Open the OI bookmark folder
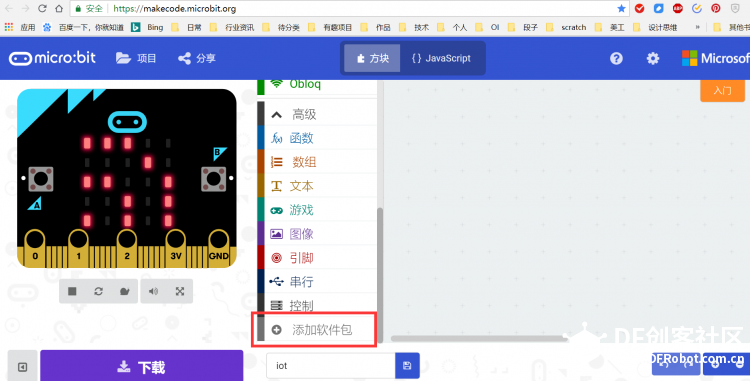 488,27
